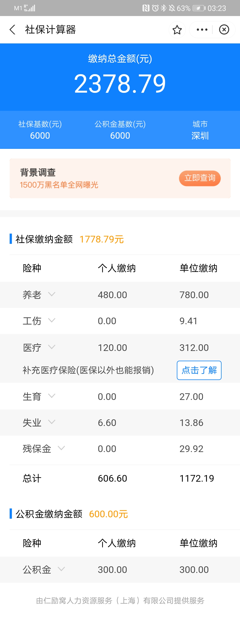Tap the 社保基数 6000 value
Screen dimensions: 240x644
40,135
